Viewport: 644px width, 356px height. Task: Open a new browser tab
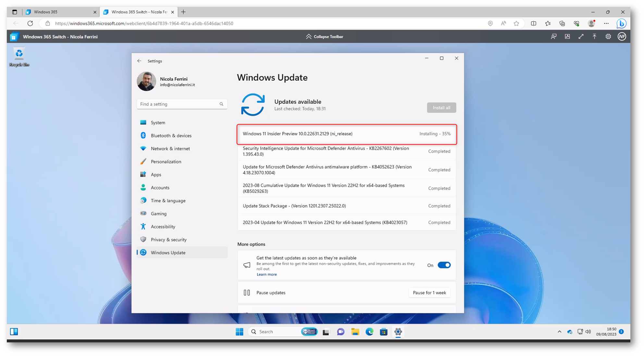click(x=183, y=12)
